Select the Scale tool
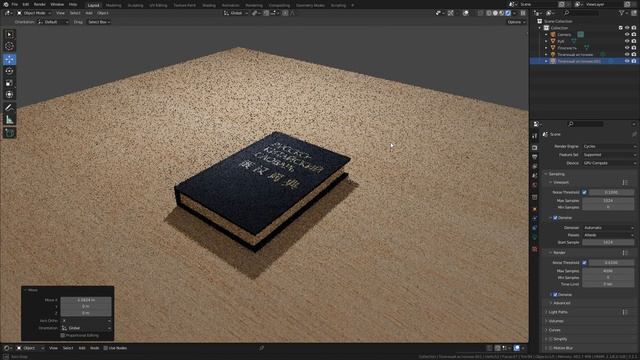 point(9,83)
